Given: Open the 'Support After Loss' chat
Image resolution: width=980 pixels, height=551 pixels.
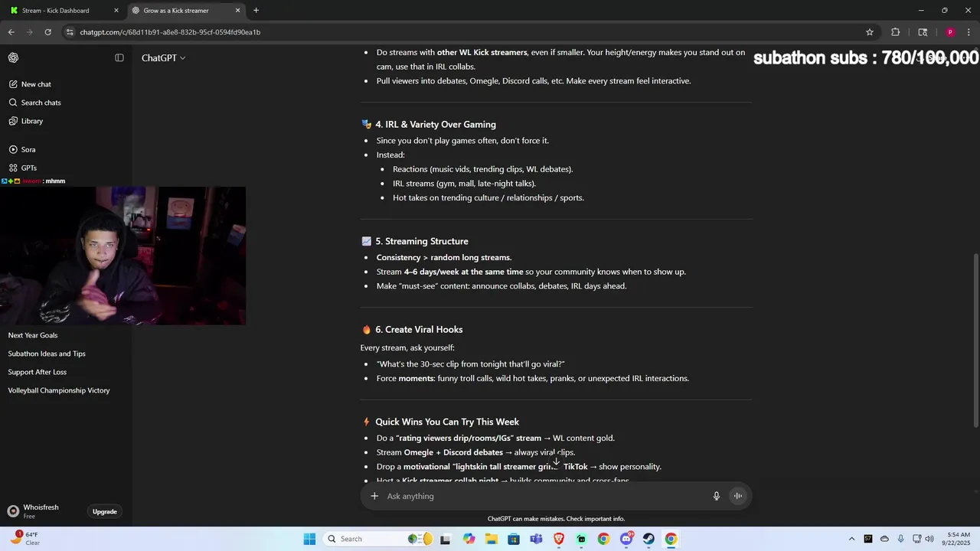Looking at the screenshot, I should point(38,372).
